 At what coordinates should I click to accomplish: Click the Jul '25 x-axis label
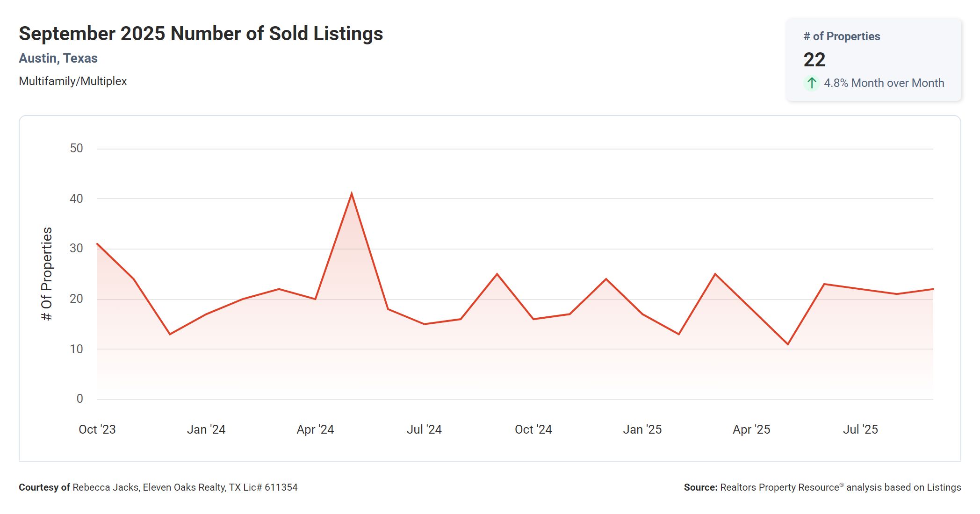(860, 429)
